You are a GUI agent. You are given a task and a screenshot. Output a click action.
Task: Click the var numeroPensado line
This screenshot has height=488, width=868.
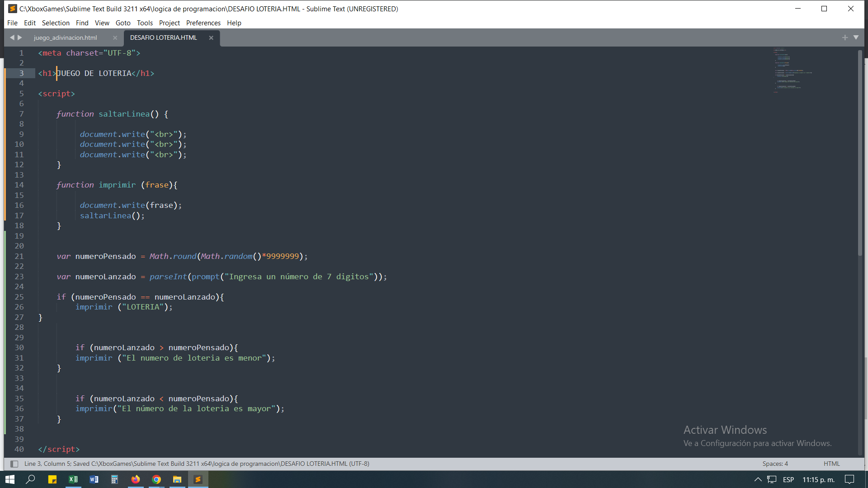pyautogui.click(x=182, y=256)
